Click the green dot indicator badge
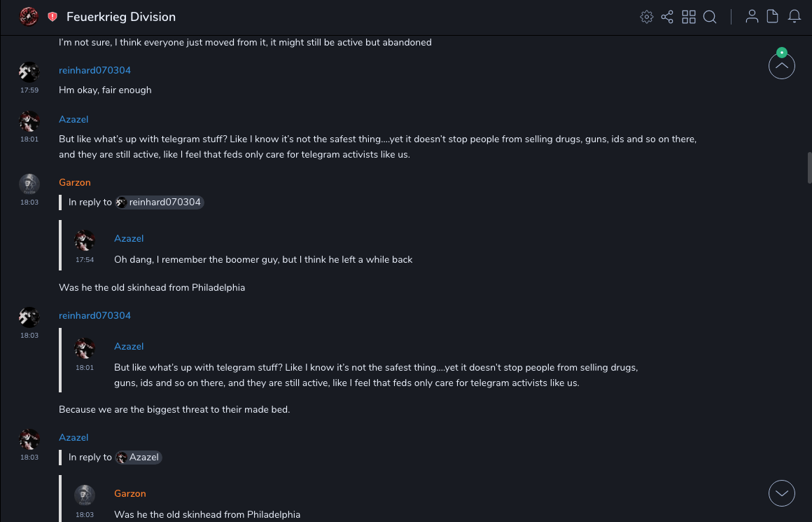 point(782,53)
